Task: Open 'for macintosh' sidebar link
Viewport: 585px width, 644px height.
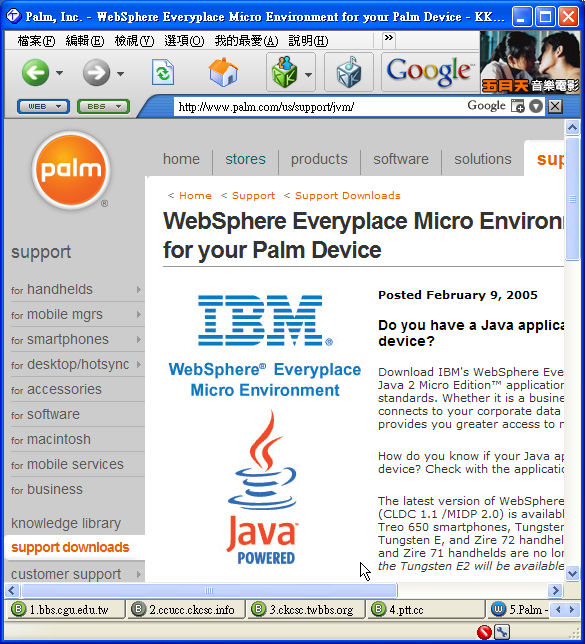Action: pyautogui.click(x=51, y=439)
